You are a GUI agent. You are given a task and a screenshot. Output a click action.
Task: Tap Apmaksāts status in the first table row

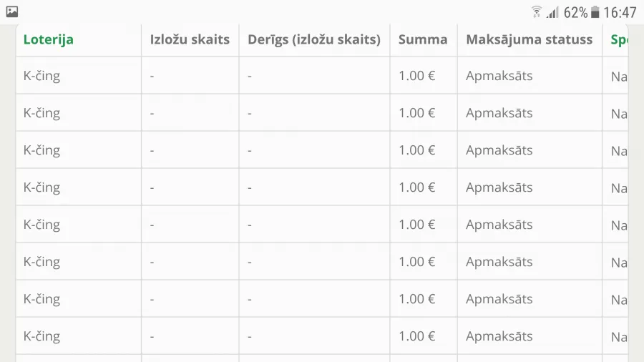(x=499, y=76)
